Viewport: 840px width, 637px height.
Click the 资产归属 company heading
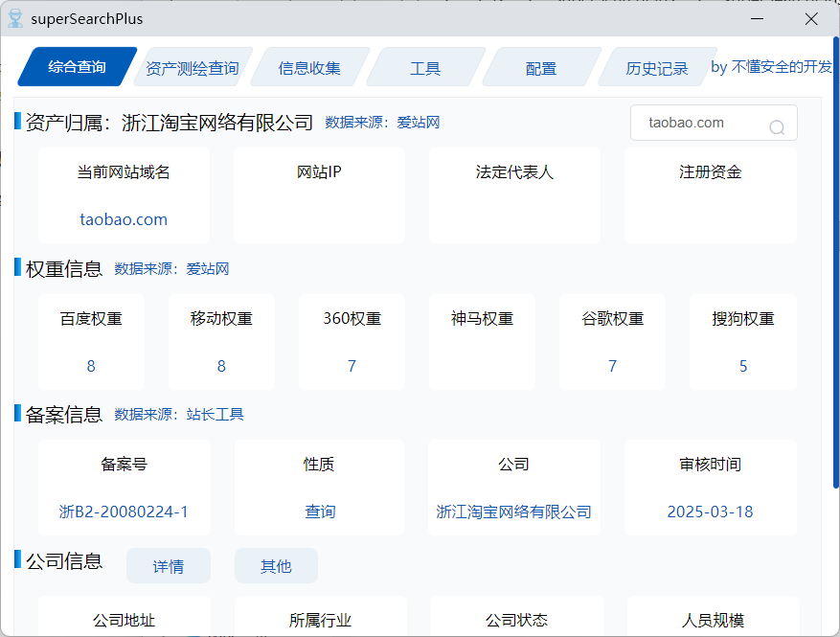point(170,123)
